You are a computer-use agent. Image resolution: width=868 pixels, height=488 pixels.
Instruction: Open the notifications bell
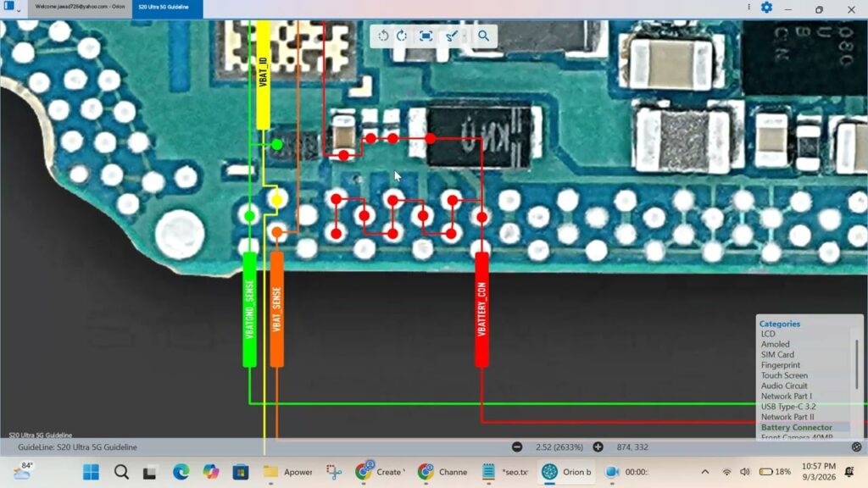pyautogui.click(x=849, y=472)
